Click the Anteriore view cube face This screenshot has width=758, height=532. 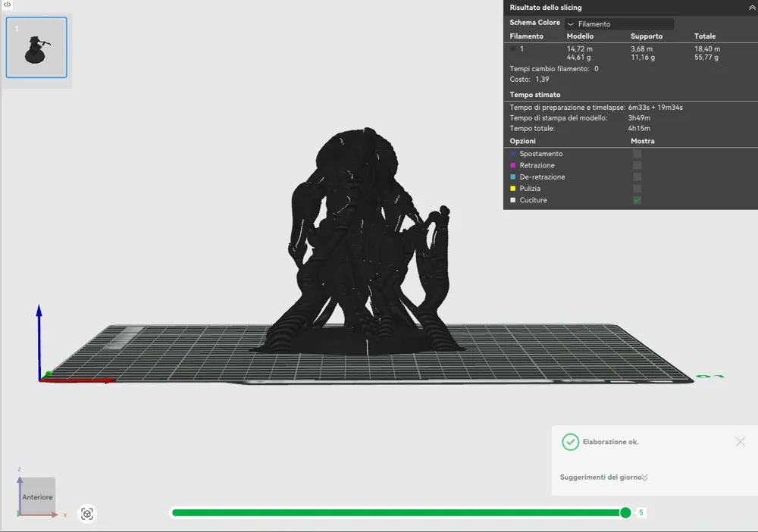(37, 496)
